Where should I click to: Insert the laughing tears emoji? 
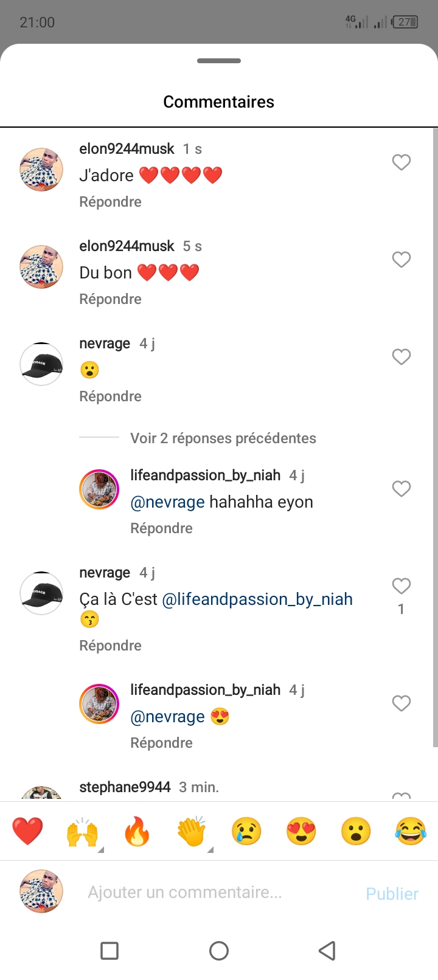point(411,831)
